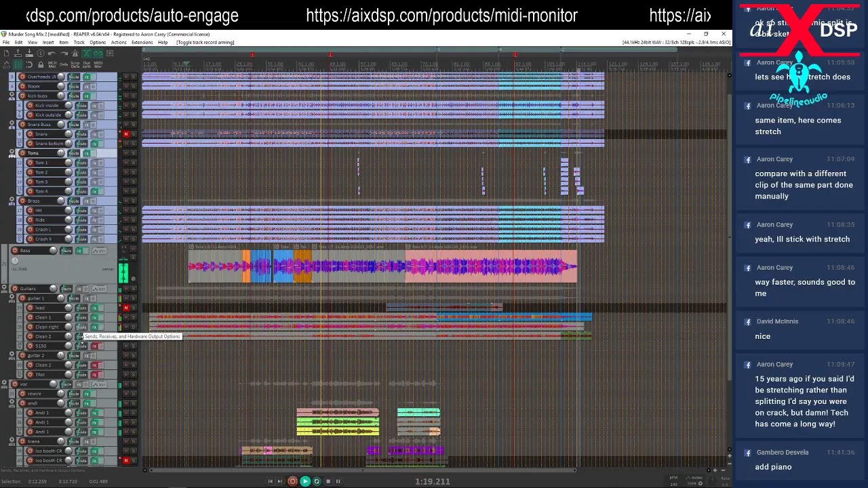Viewport: 868px width, 488px height.
Task: Solo the Kick inside track
Action: [x=133, y=106]
